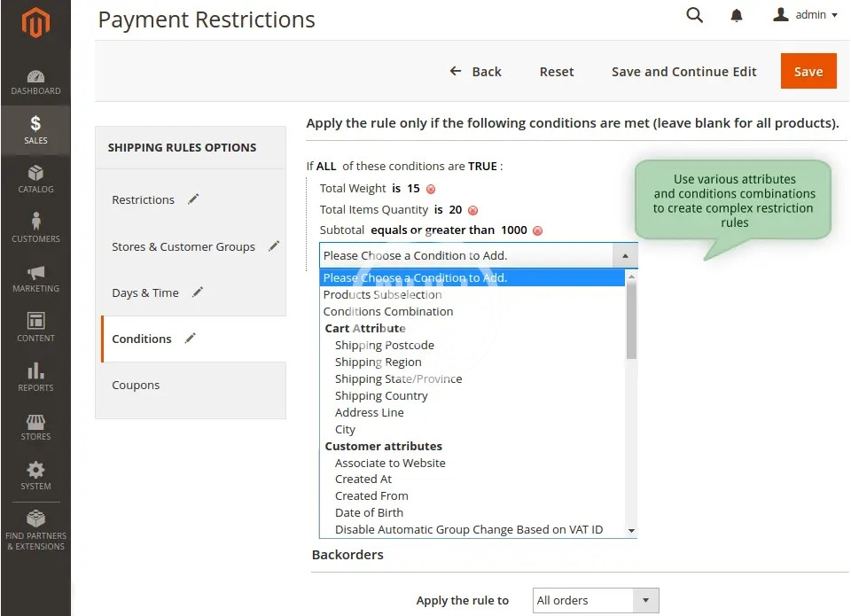Expand the admin account dropdown
Viewport: 851px width, 616px height.
click(805, 15)
